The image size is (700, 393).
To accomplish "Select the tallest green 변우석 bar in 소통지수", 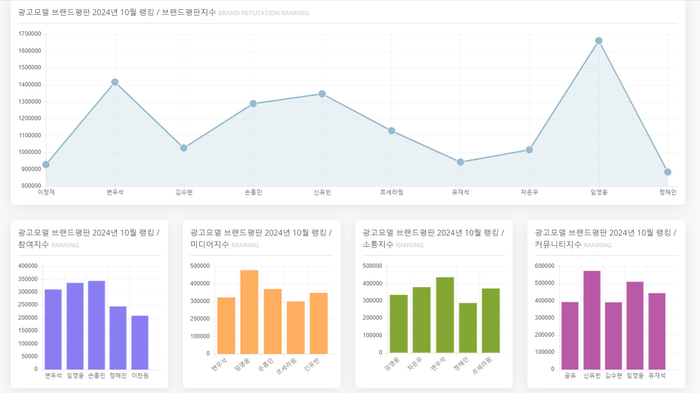I will (445, 315).
